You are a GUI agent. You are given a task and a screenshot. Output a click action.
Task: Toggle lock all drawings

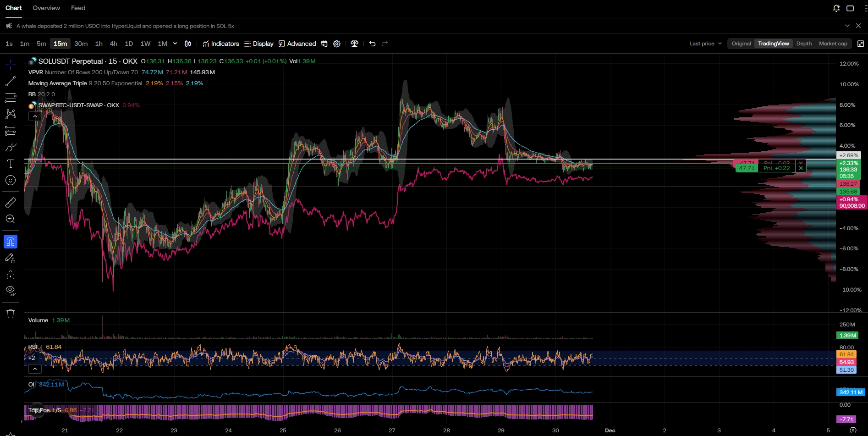(10, 275)
